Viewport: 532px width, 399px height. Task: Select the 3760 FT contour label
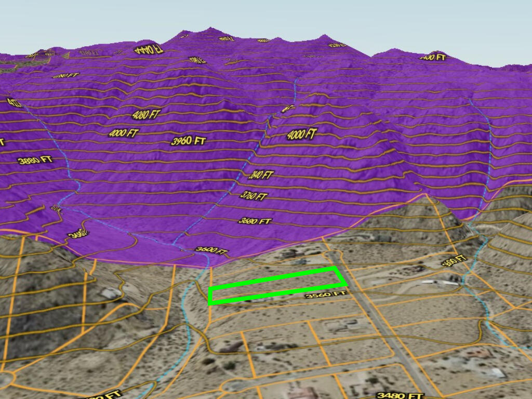click(254, 196)
